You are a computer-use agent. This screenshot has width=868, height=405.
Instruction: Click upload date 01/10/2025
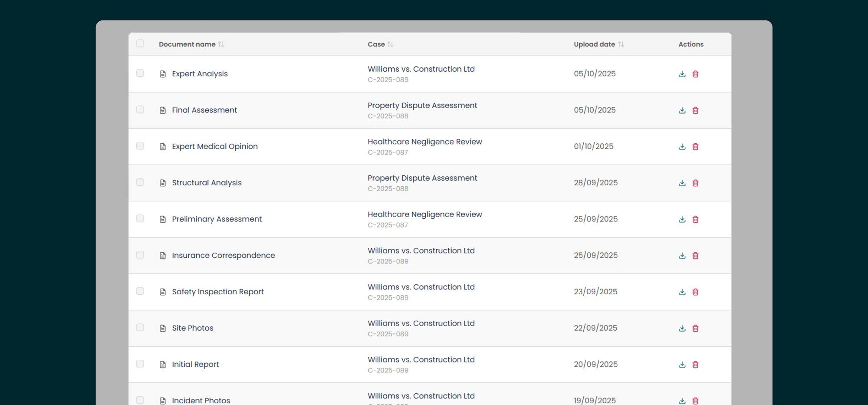click(594, 147)
